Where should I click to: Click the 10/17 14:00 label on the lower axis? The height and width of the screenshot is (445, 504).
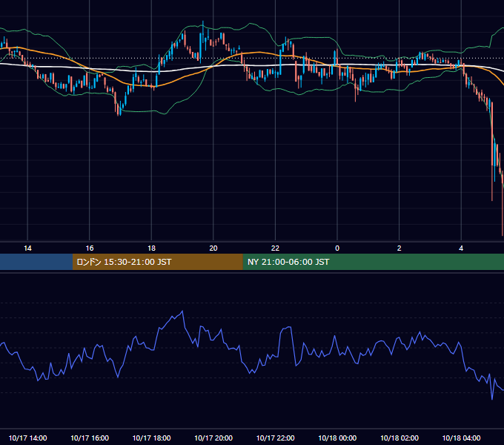click(27, 438)
